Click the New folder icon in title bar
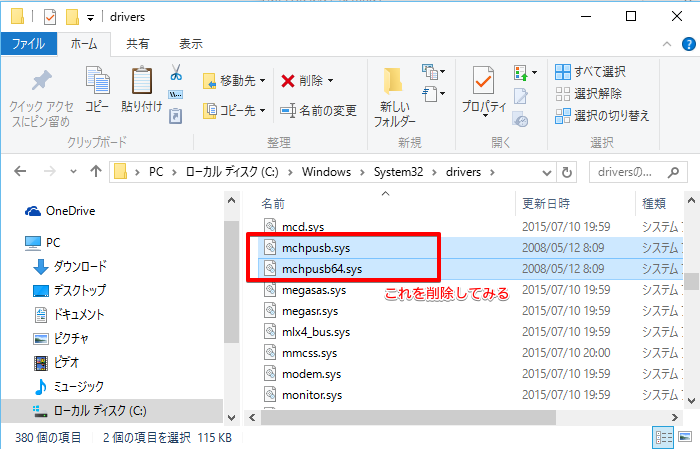This screenshot has width=700, height=449. click(x=72, y=17)
